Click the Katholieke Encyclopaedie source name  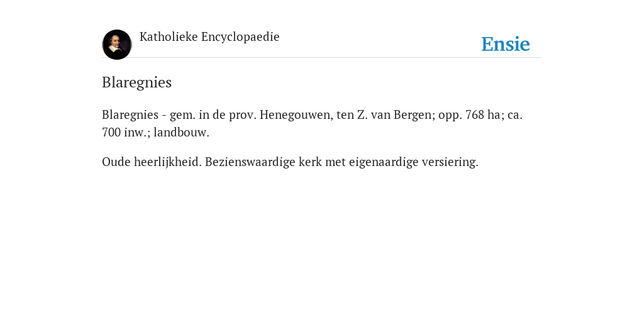pos(209,37)
